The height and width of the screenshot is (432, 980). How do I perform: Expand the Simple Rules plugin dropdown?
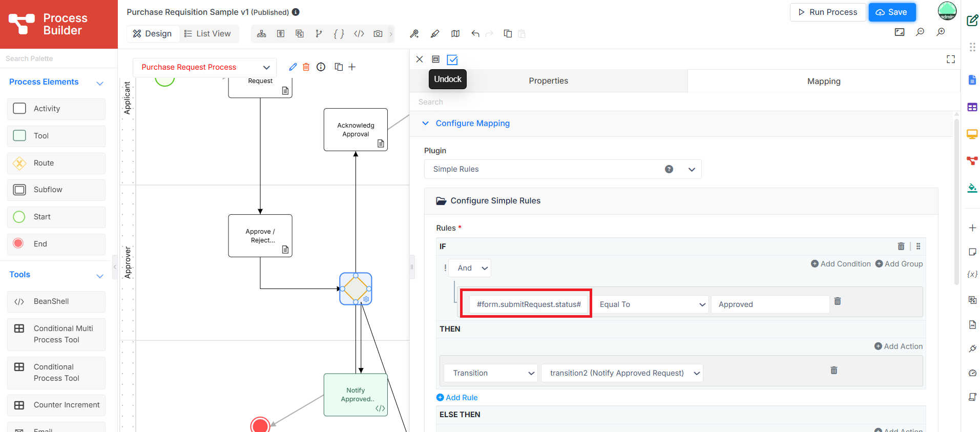tap(562, 169)
